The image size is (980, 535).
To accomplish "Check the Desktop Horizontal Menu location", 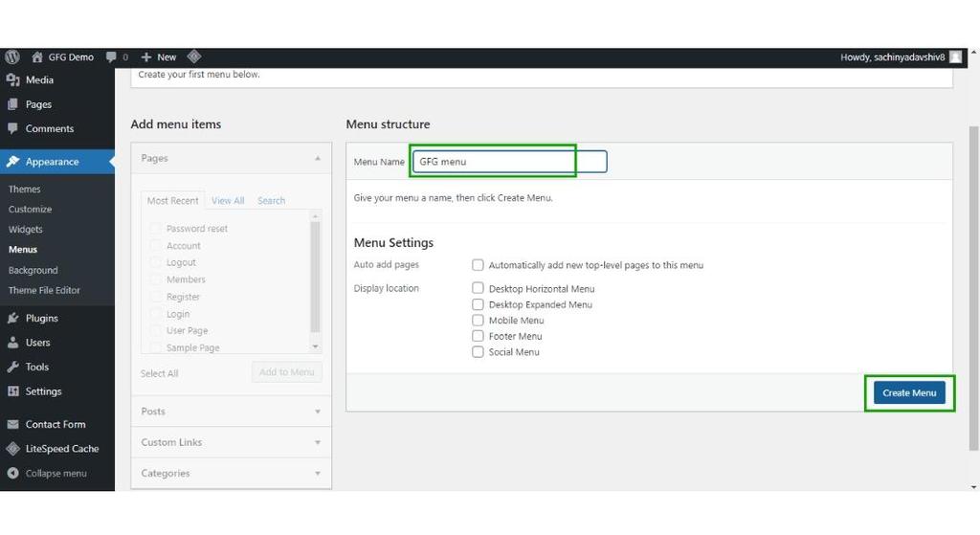I will [478, 288].
